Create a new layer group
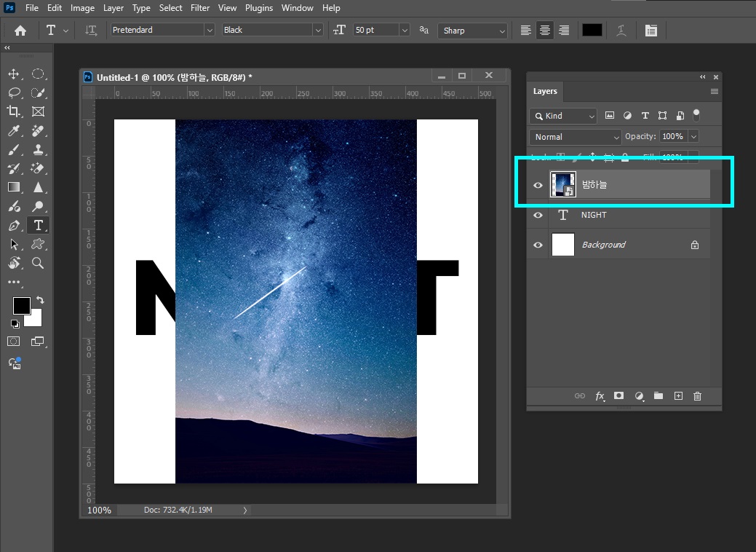Viewport: 756px width, 552px height. [658, 395]
